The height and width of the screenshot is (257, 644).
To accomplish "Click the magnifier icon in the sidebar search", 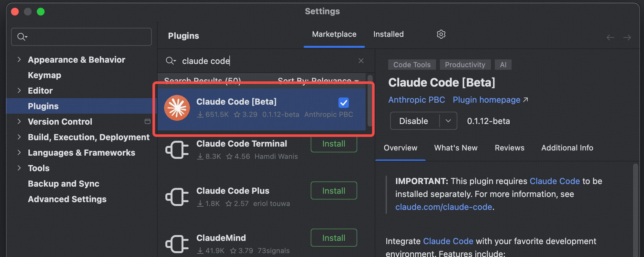I will click(21, 36).
